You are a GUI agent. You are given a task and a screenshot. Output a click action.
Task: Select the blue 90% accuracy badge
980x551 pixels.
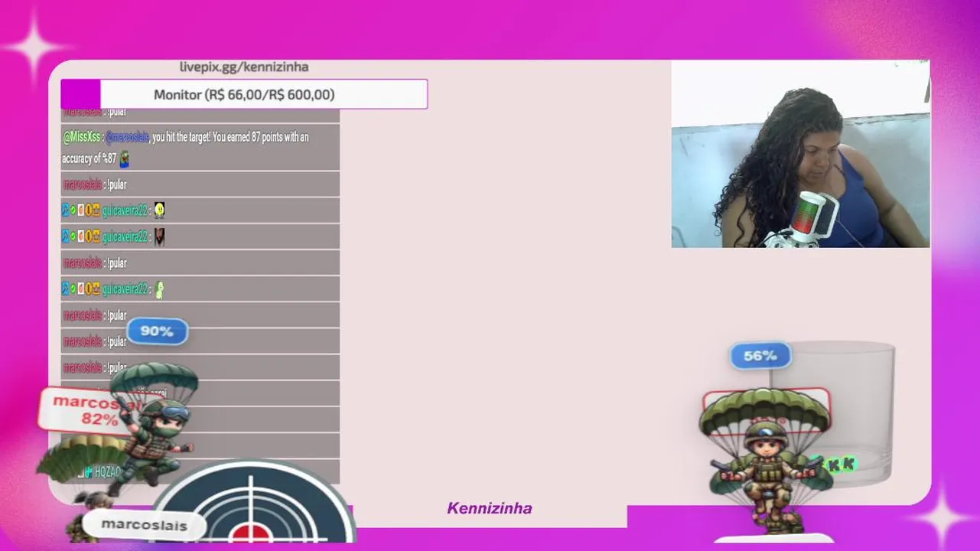(157, 331)
